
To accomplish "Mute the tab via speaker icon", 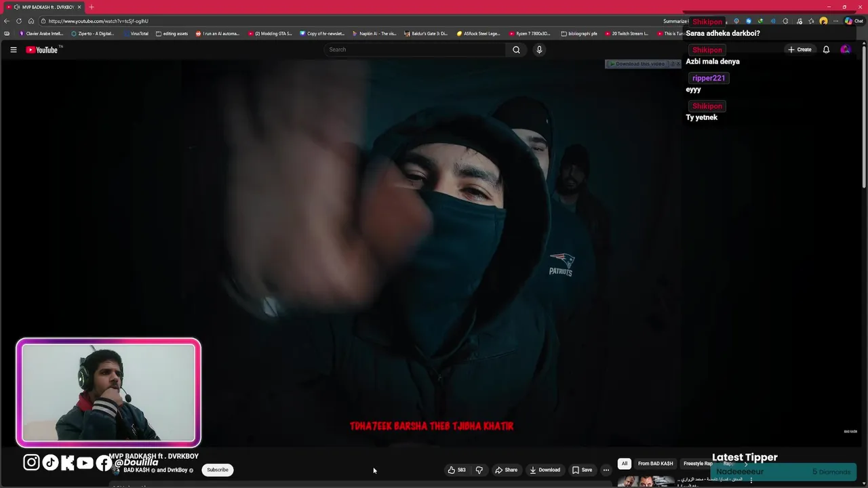I will [16, 7].
